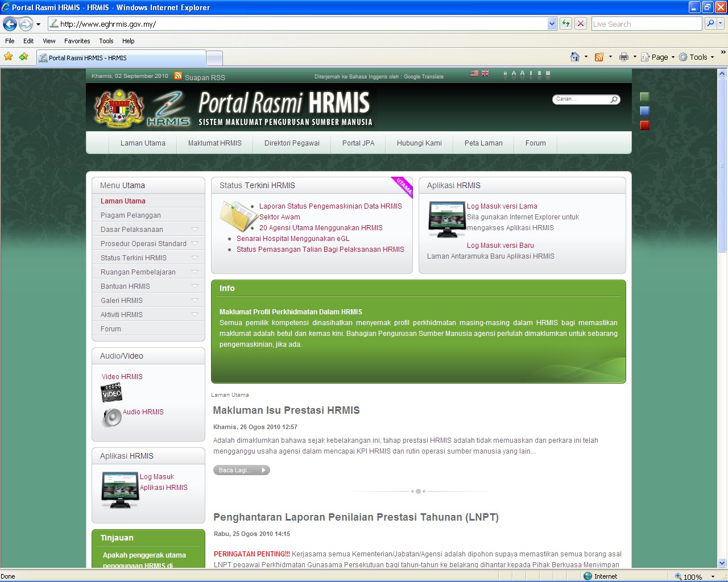Open the address bar history dropdown
The height and width of the screenshot is (582, 728).
point(552,23)
